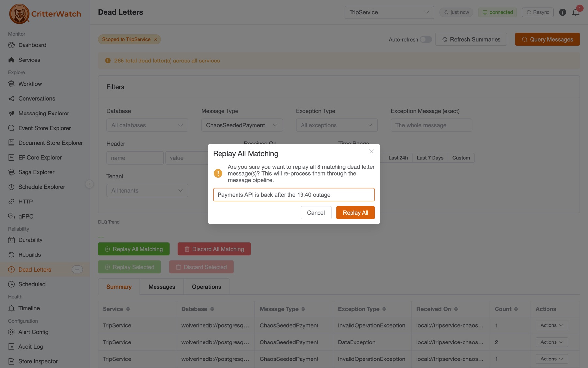Open Actions menu for DataException row
This screenshot has height=368, width=588.
[552, 342]
